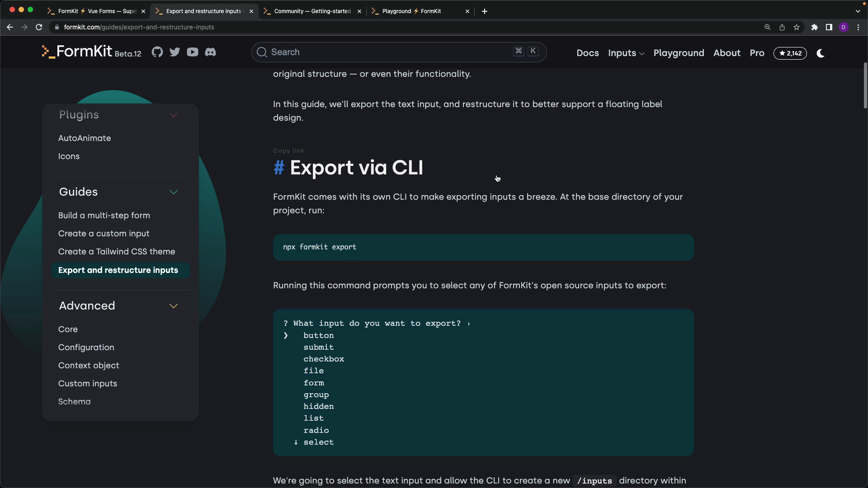Switch to Community Getting-started tab
Viewport: 868px width, 488px height.
[x=312, y=11]
